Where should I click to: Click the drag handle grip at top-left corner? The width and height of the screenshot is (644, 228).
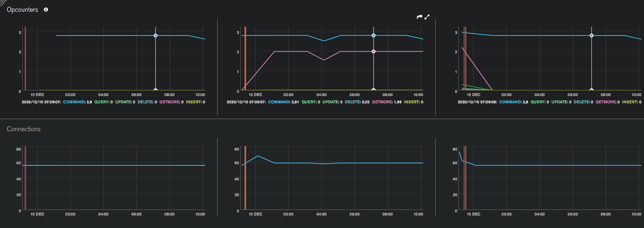(x=3, y=2)
